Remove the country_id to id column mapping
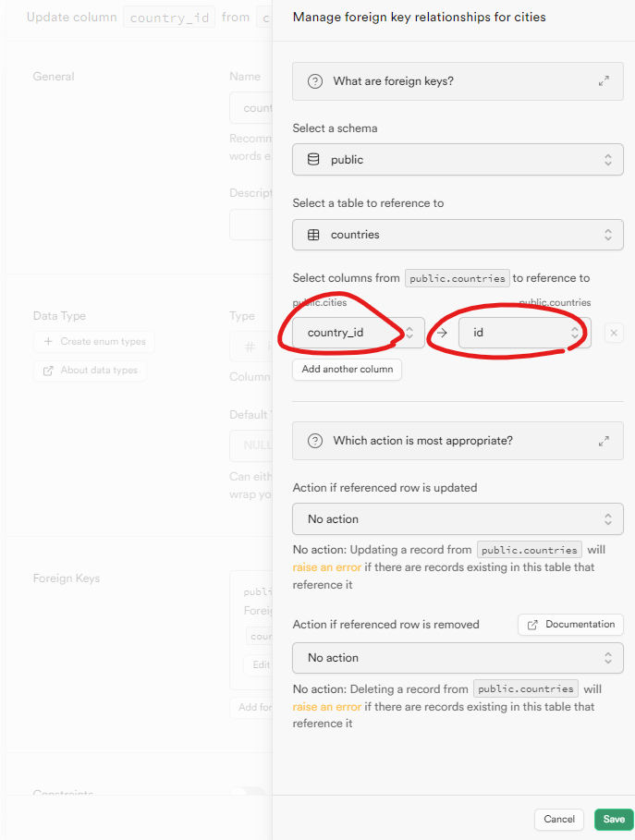The image size is (635, 840). point(614,333)
